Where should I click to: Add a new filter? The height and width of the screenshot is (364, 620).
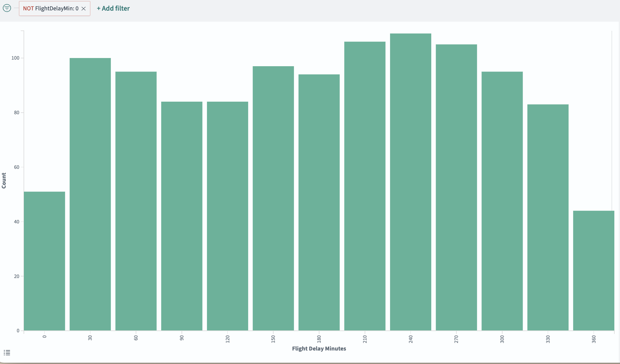point(113,8)
